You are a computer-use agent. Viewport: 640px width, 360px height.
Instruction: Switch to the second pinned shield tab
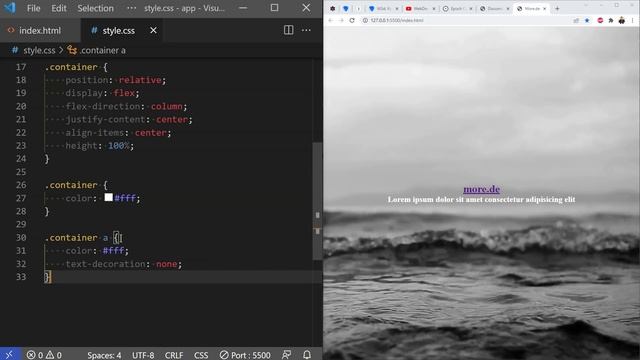(x=346, y=9)
